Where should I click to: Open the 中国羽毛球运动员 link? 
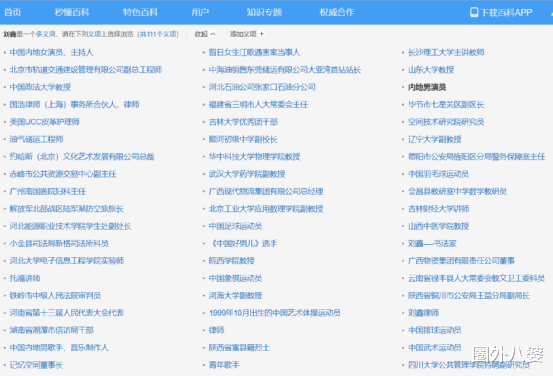[x=438, y=174]
